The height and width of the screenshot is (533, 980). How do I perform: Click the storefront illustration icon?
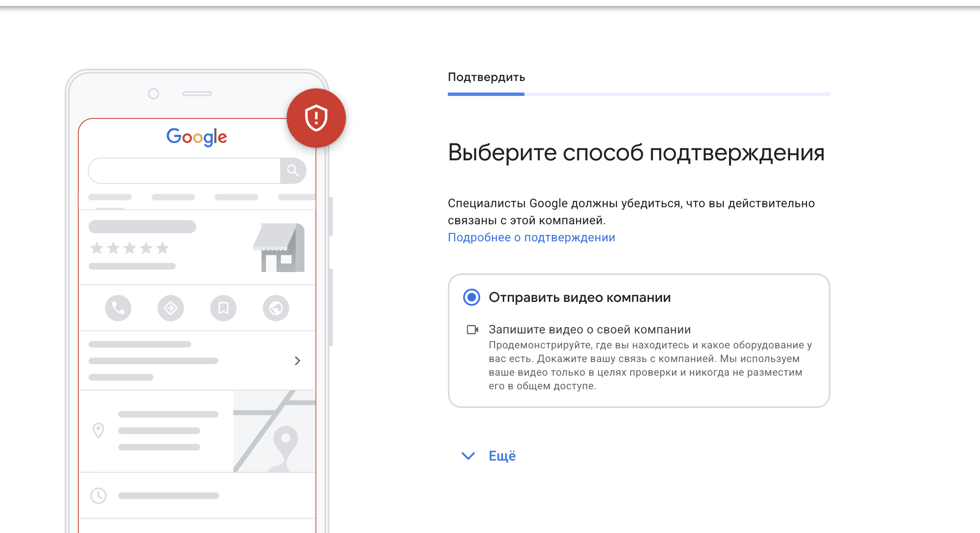point(279,247)
